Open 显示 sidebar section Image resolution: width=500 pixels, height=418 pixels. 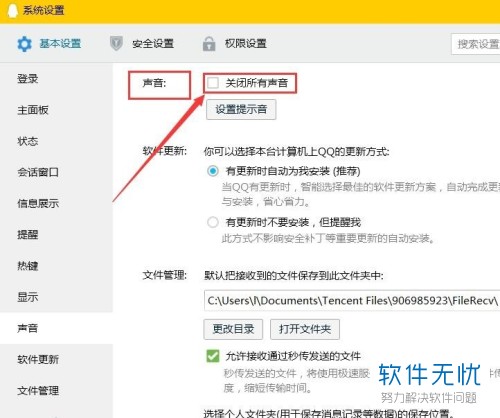28,297
